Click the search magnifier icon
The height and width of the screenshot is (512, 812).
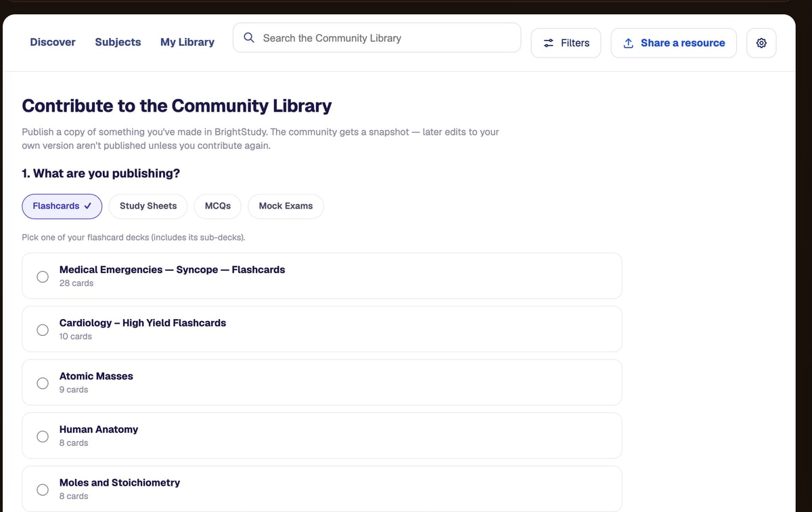249,38
